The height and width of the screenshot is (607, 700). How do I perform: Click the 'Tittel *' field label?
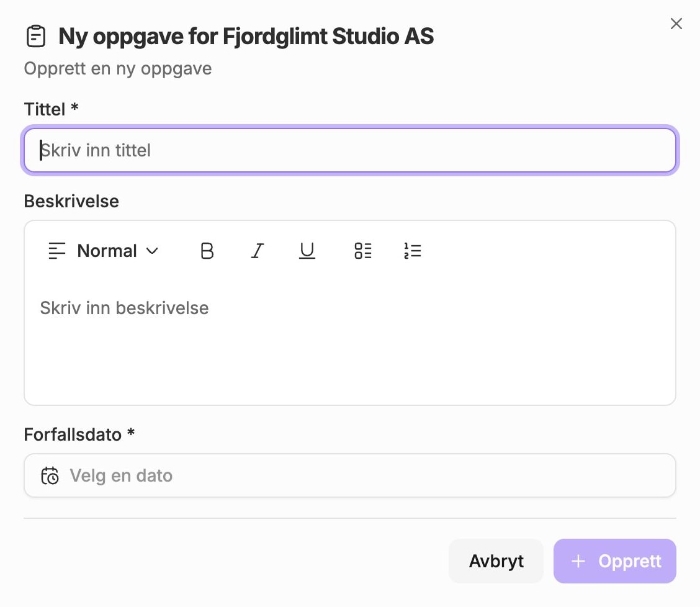point(52,109)
